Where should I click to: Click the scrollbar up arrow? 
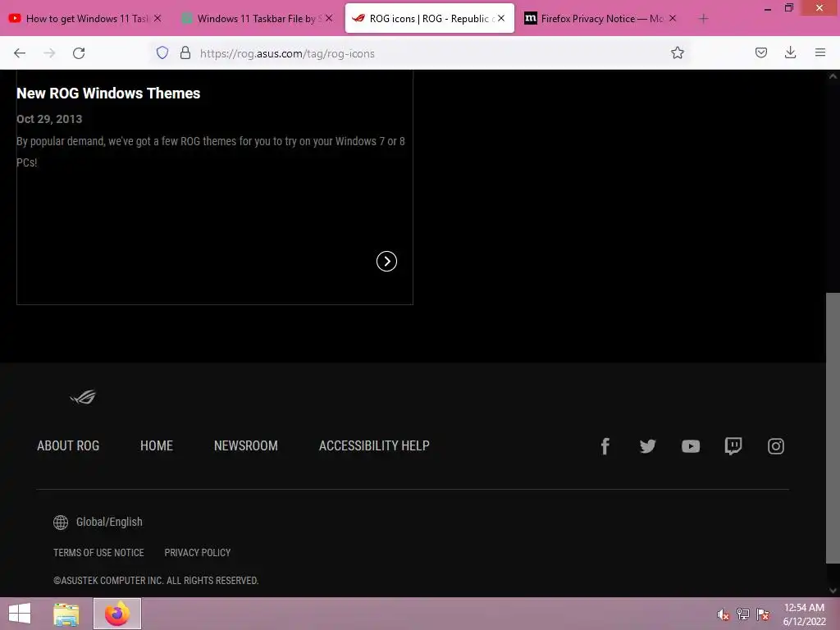click(833, 76)
